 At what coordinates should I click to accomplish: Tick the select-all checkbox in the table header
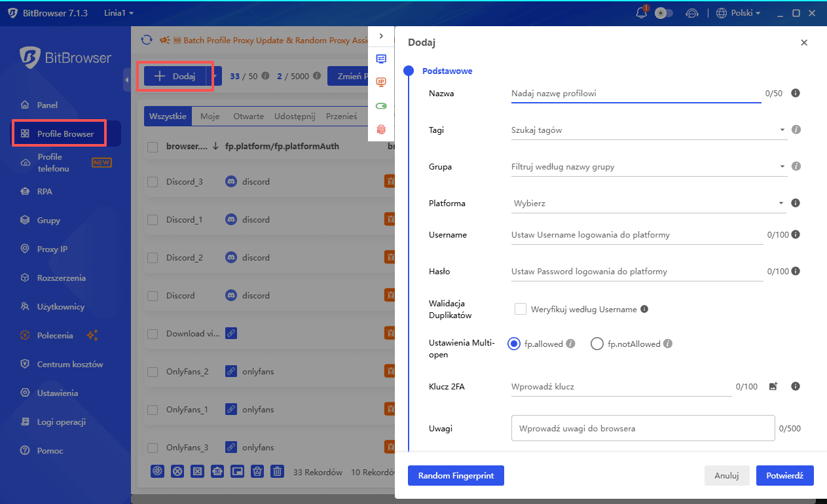(153, 147)
